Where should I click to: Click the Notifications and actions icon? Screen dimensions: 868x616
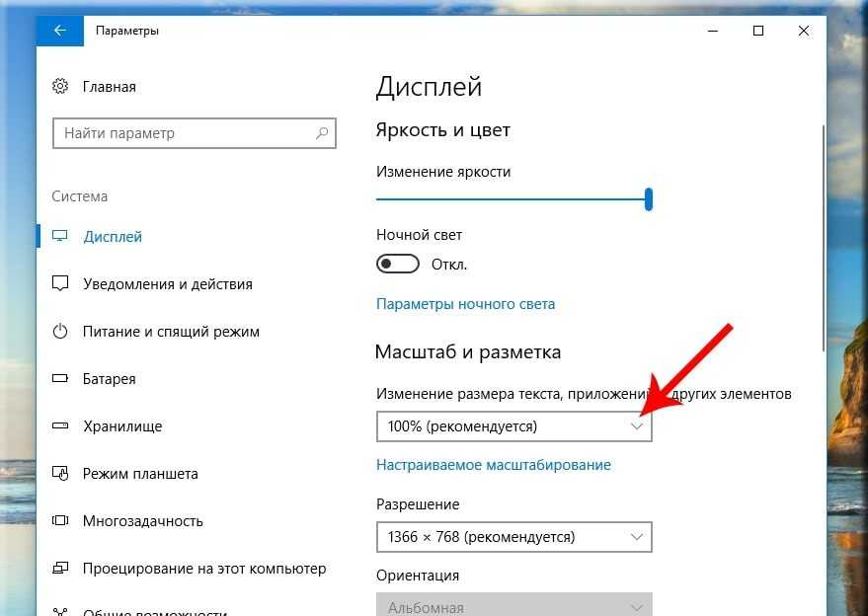[61, 284]
